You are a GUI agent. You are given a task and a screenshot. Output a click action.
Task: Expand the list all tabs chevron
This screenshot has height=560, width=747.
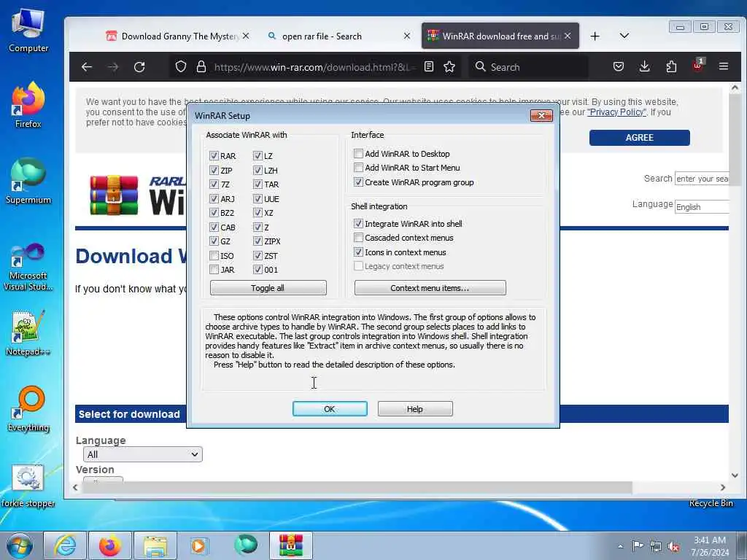[624, 36]
